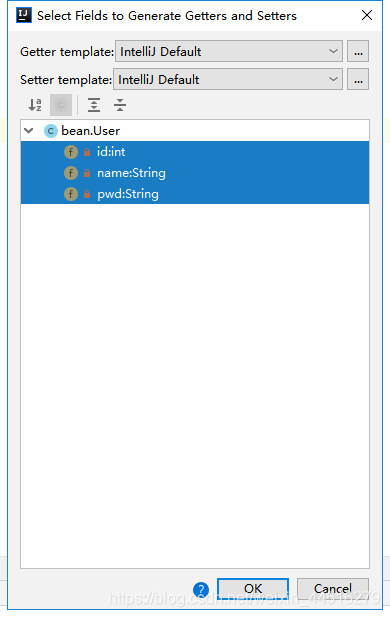Click the class icon beside bean.User

pos(51,131)
